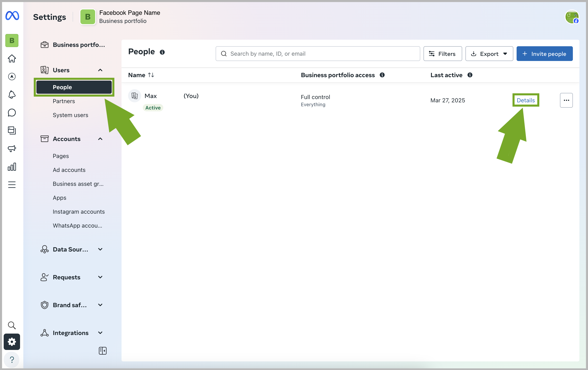The image size is (588, 370).
Task: Click Invite people button
Action: click(545, 54)
